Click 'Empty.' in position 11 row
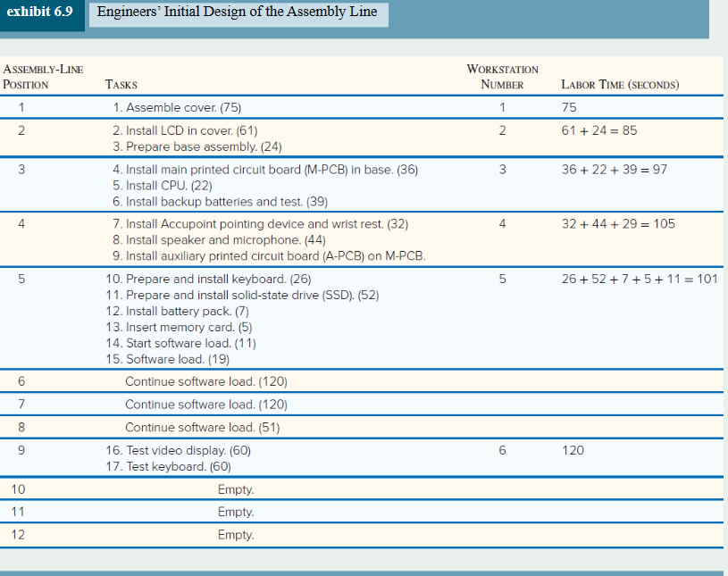Image resolution: width=728 pixels, height=576 pixels. (236, 512)
